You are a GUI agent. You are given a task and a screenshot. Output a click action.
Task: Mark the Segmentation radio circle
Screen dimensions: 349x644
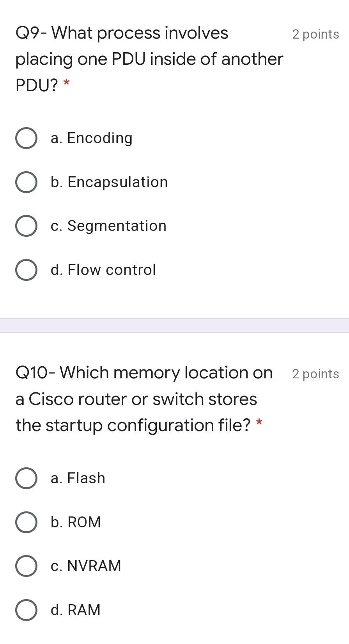[x=26, y=226]
